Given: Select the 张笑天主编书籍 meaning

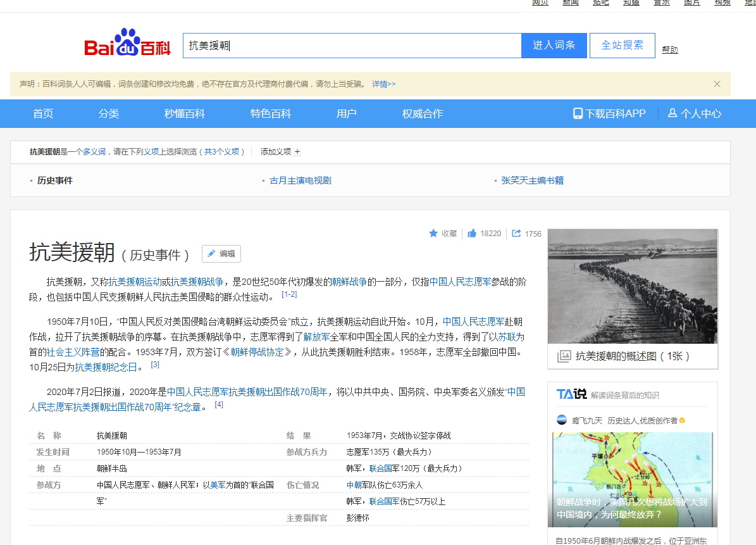Looking at the screenshot, I should [532, 180].
